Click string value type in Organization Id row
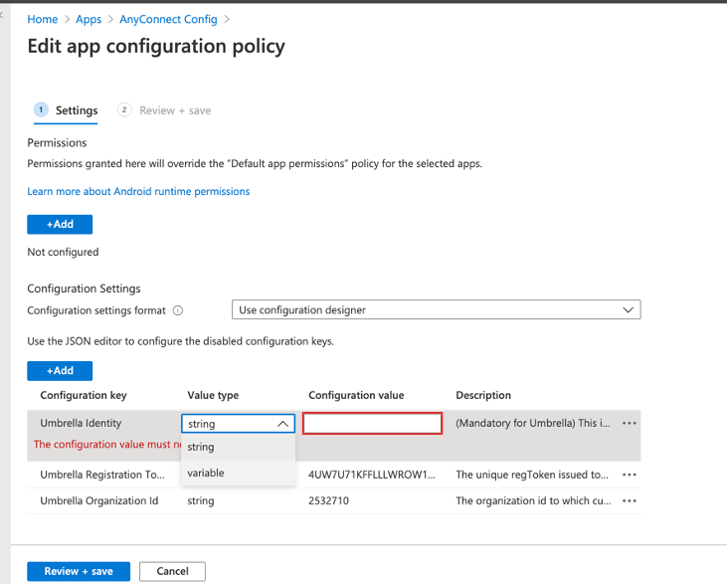Image resolution: width=728 pixels, height=585 pixels. click(x=201, y=501)
